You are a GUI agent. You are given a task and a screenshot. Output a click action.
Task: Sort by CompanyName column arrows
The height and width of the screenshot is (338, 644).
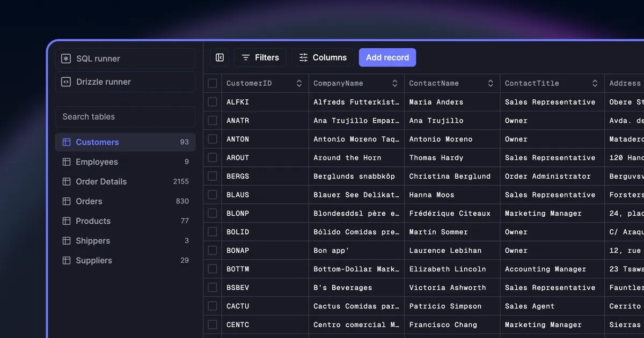pyautogui.click(x=395, y=83)
